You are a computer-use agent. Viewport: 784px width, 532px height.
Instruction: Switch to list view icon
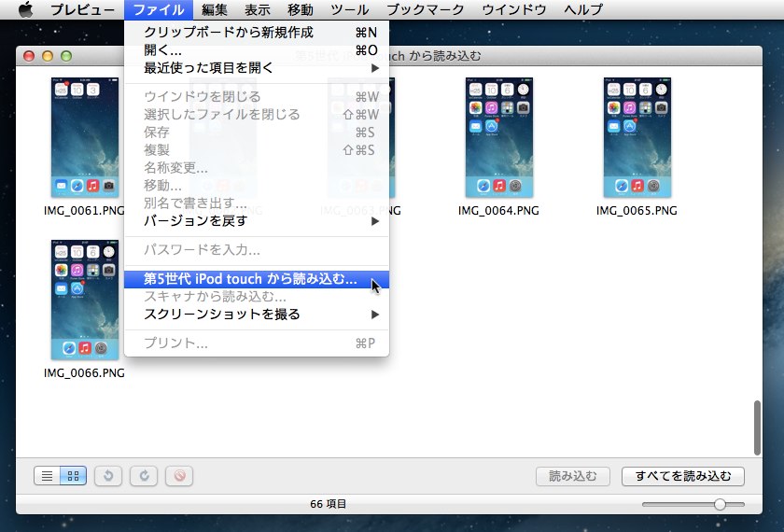[47, 475]
